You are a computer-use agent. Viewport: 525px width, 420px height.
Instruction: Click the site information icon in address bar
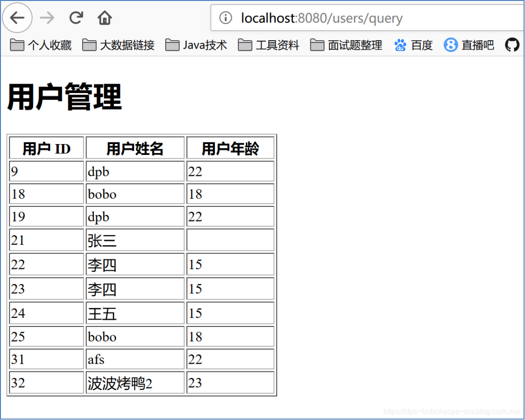pos(226,18)
